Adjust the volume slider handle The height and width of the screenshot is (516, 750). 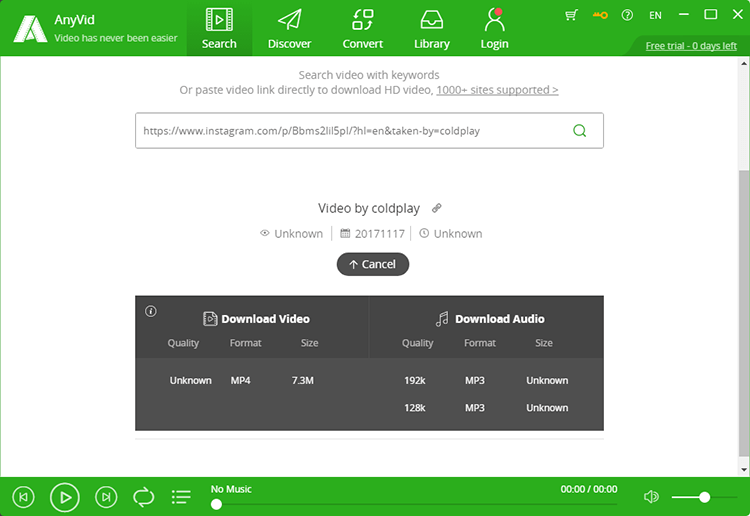pyautogui.click(x=704, y=497)
